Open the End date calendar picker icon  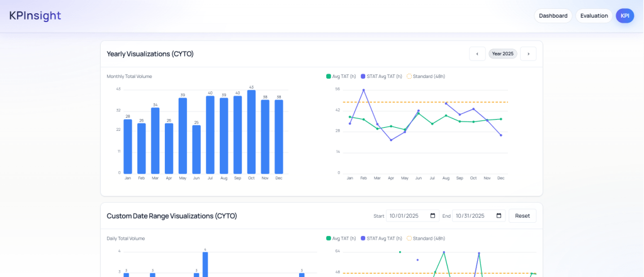point(499,216)
